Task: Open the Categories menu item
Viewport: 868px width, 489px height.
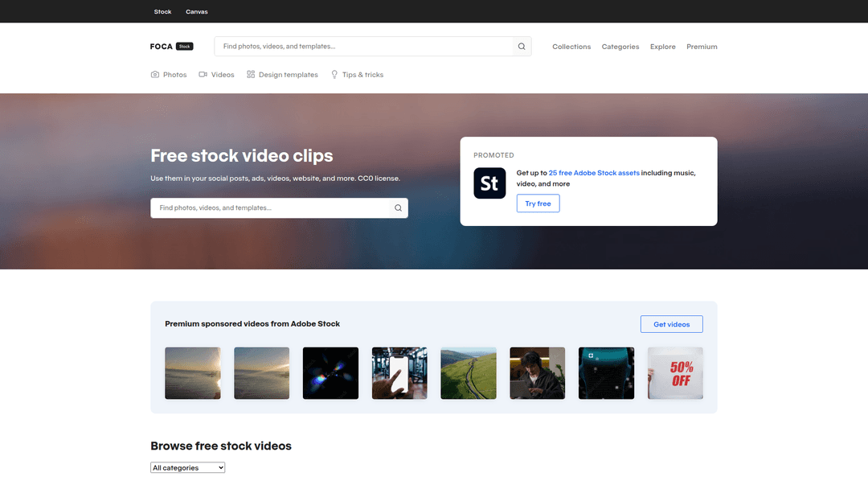Action: tap(620, 47)
